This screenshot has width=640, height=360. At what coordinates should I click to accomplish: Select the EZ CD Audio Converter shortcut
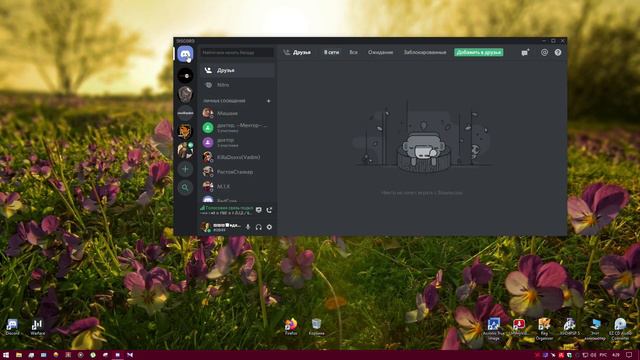click(x=620, y=329)
